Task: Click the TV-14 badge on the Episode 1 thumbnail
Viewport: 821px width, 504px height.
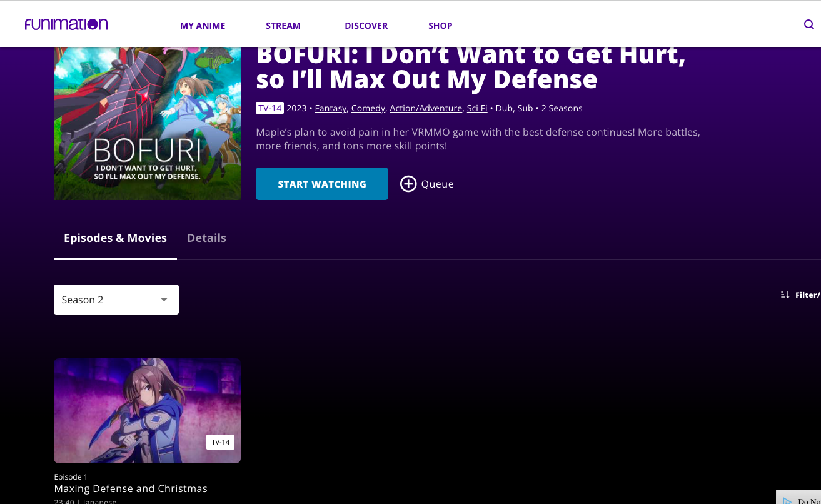Action: click(221, 442)
